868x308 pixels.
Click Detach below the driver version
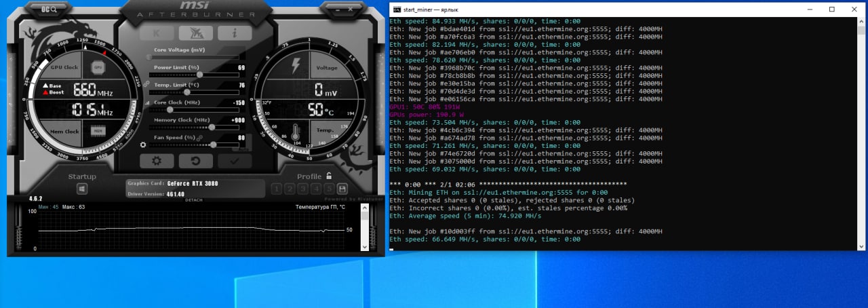point(194,200)
